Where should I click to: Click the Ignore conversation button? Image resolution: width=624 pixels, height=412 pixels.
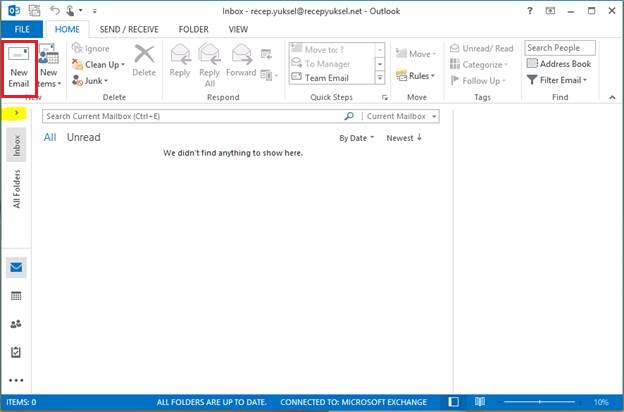tap(91, 49)
